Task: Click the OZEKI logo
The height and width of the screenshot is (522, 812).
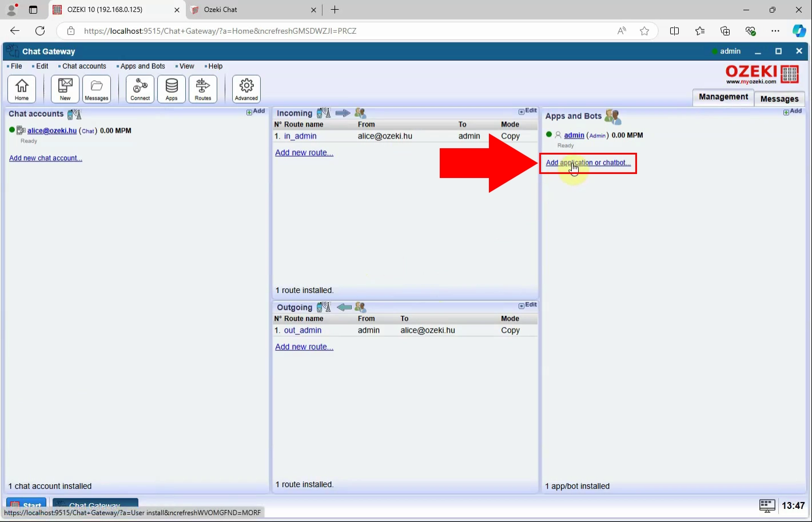Action: click(762, 74)
